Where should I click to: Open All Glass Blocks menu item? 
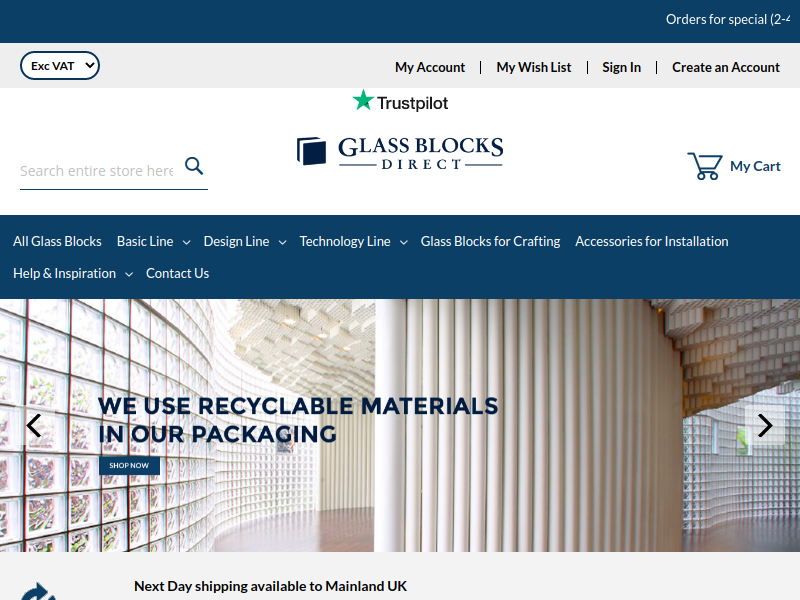57,241
